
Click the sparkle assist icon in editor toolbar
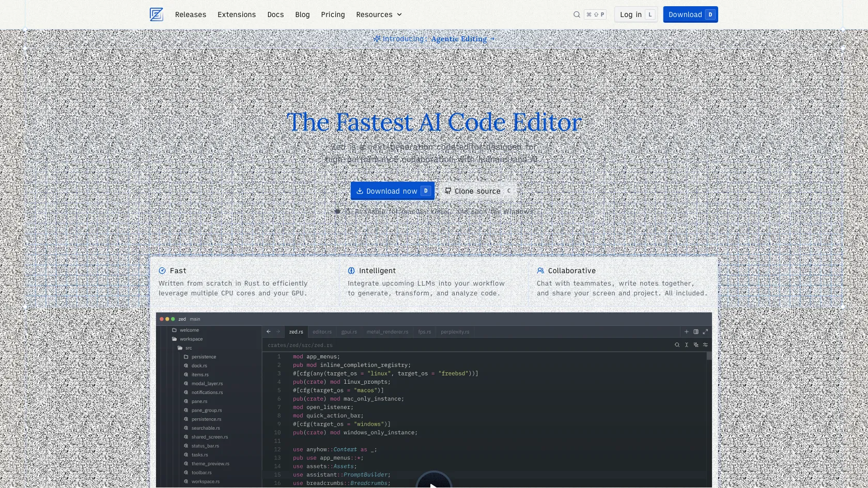[x=696, y=344]
